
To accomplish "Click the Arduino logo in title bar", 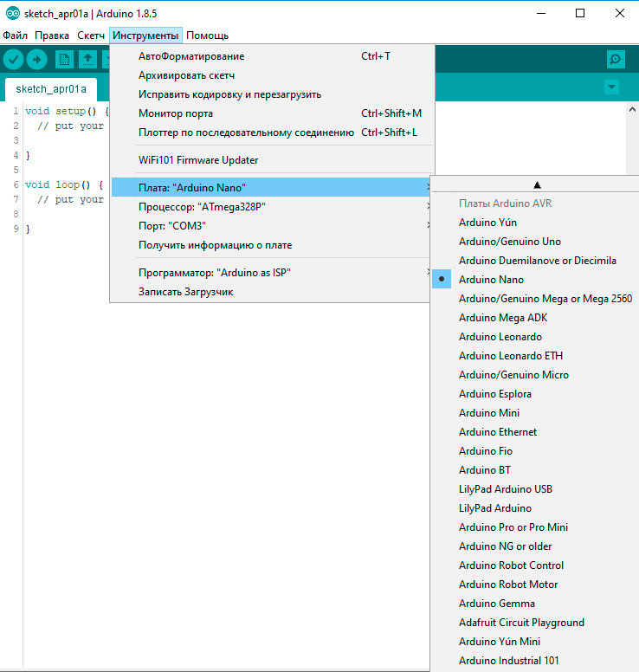I will [12, 13].
